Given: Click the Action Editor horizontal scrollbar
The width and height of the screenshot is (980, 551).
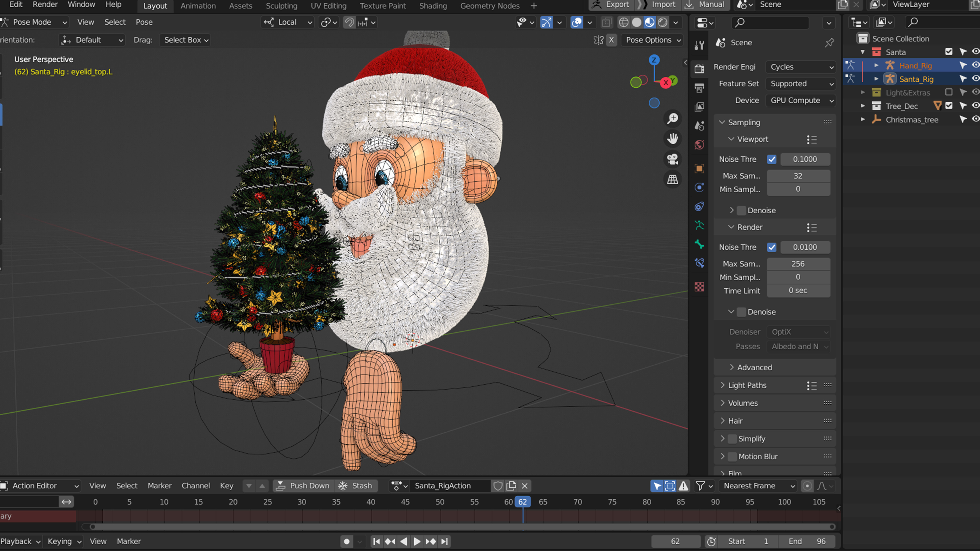Looking at the screenshot, I should 462,527.
